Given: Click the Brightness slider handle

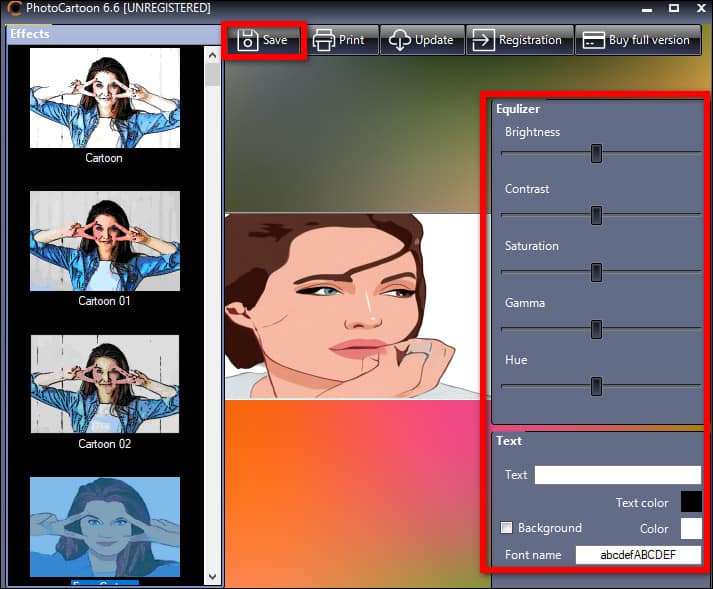Looking at the screenshot, I should click(x=596, y=154).
